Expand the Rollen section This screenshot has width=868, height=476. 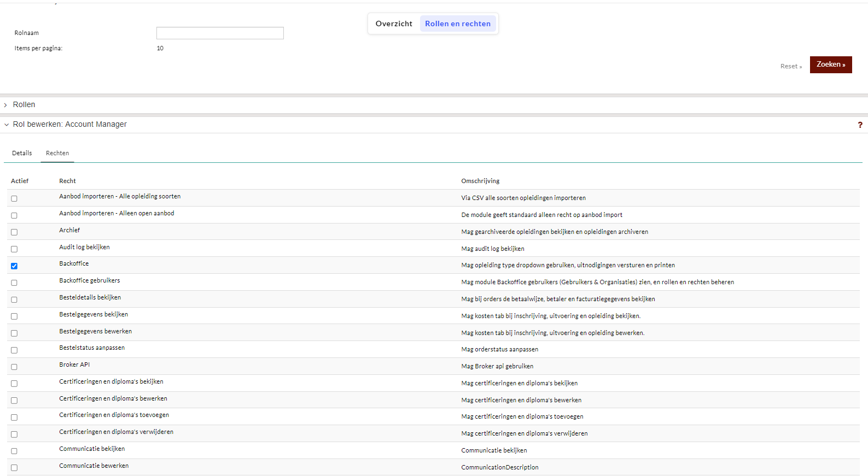point(24,105)
